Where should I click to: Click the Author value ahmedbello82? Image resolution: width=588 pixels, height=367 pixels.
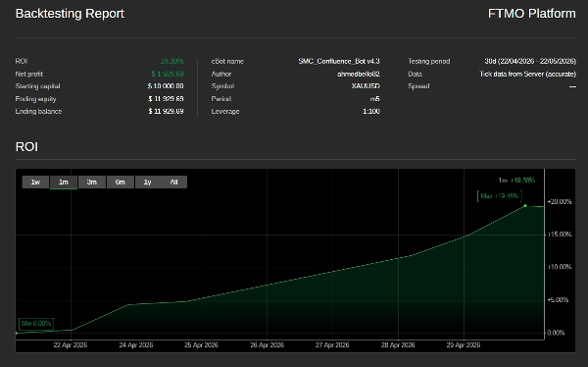[x=359, y=74]
